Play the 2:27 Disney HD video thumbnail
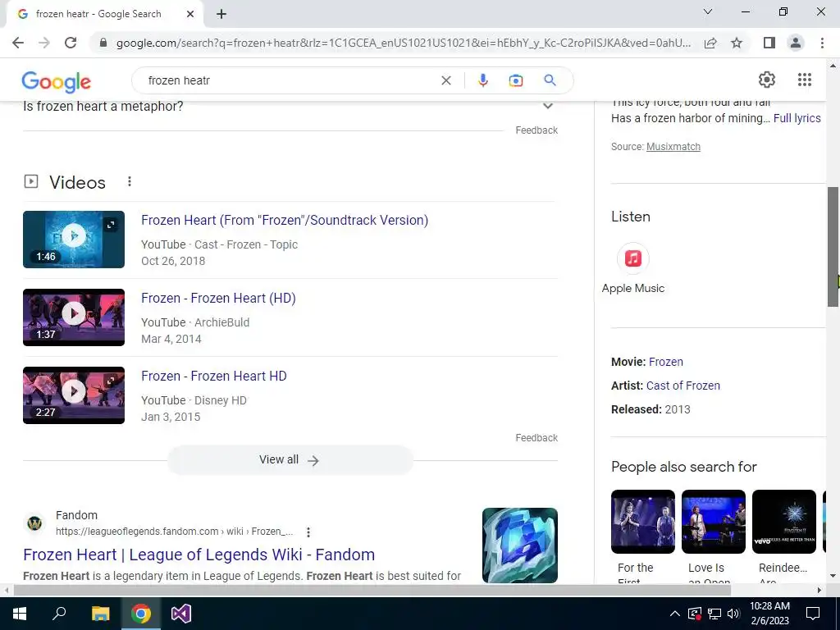The image size is (840, 630). (74, 395)
